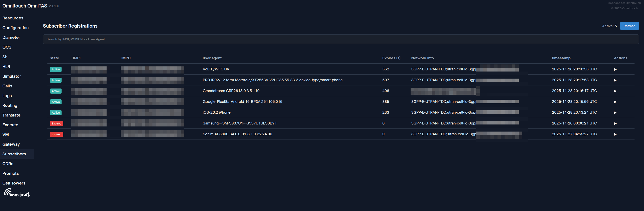
Task: Click the Sonim XP3800 row action arrow
Action: [x=615, y=134]
